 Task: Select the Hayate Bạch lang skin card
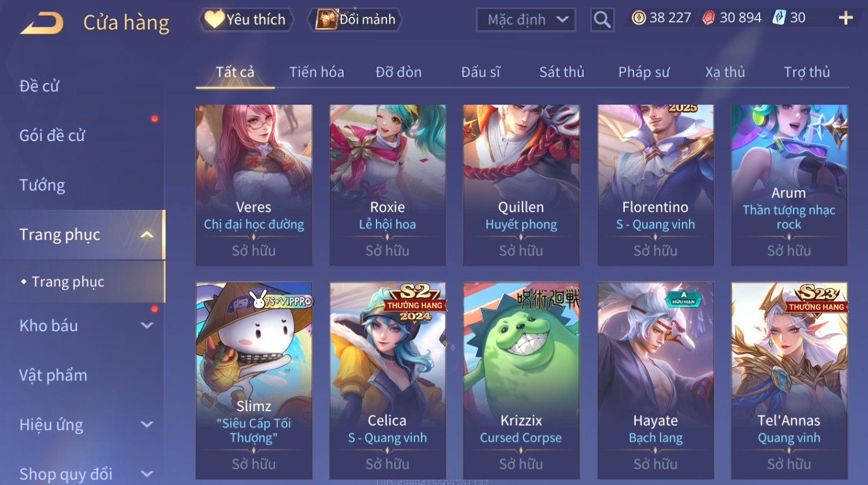click(x=655, y=380)
